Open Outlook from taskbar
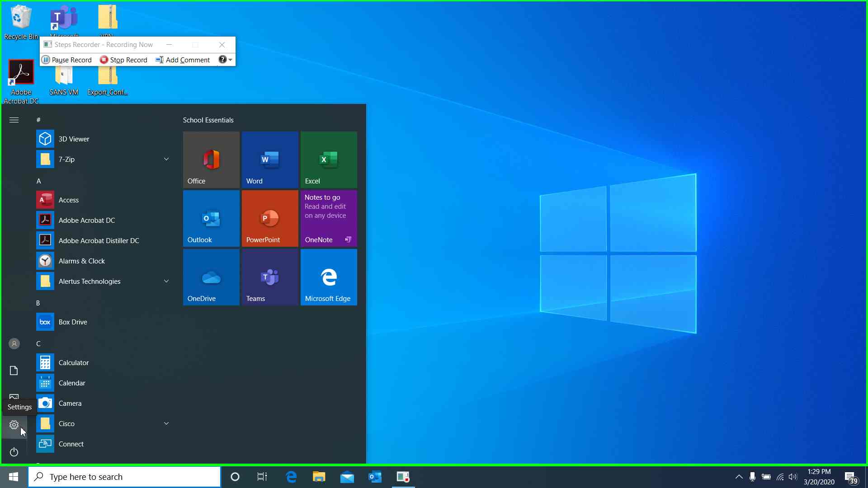 pos(375,477)
